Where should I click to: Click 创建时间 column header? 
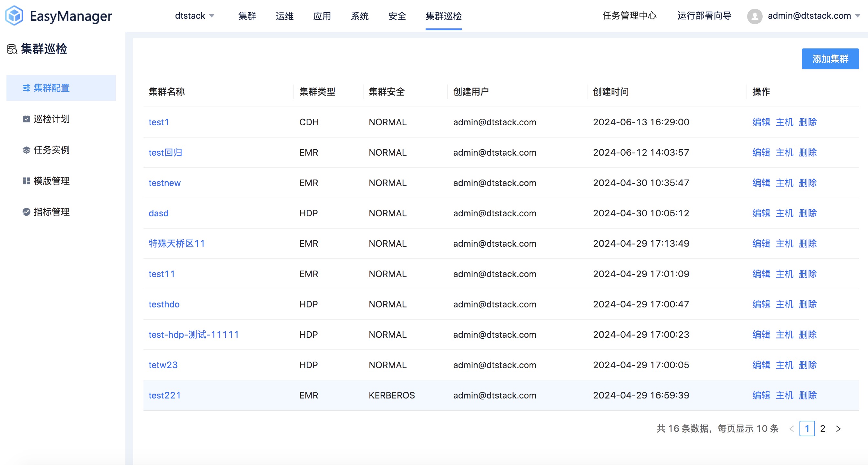(611, 92)
